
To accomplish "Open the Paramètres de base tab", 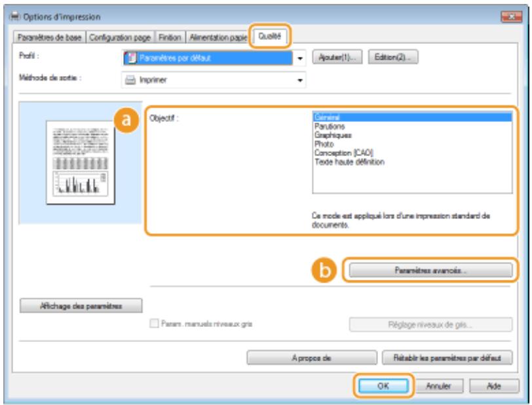I will pyautogui.click(x=50, y=37).
